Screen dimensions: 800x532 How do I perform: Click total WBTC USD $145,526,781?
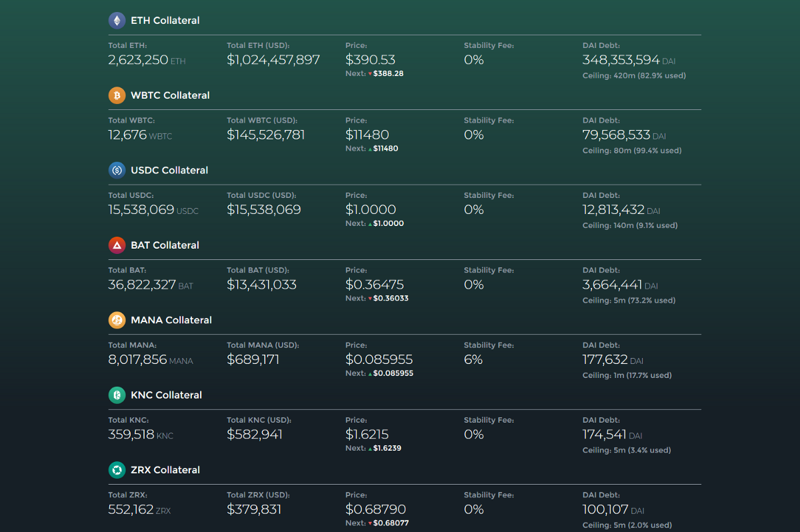pyautogui.click(x=266, y=135)
